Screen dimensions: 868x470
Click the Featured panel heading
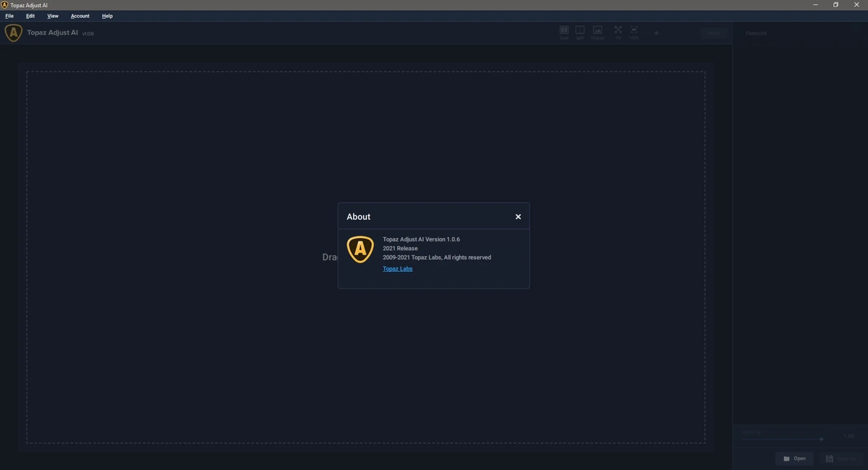click(757, 33)
